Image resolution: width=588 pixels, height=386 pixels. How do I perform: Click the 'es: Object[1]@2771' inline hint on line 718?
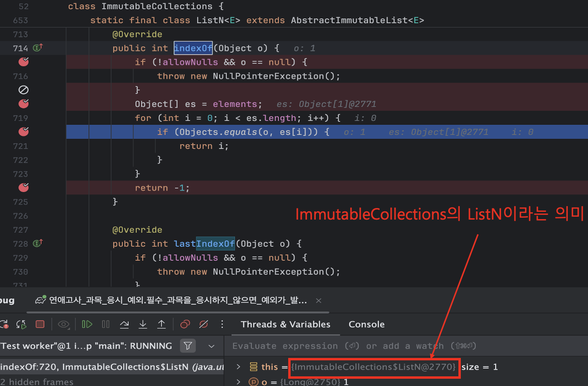pyautogui.click(x=326, y=104)
